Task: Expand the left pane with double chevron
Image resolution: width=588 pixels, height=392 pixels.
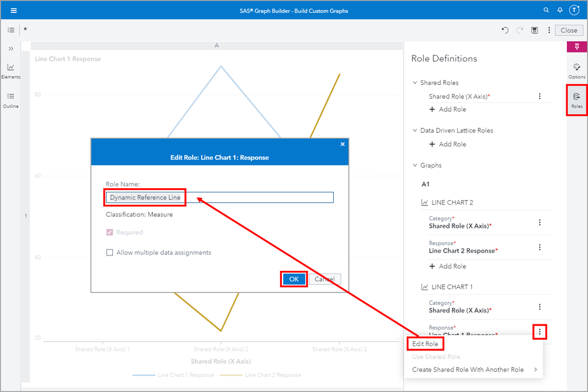Action: pyautogui.click(x=11, y=48)
